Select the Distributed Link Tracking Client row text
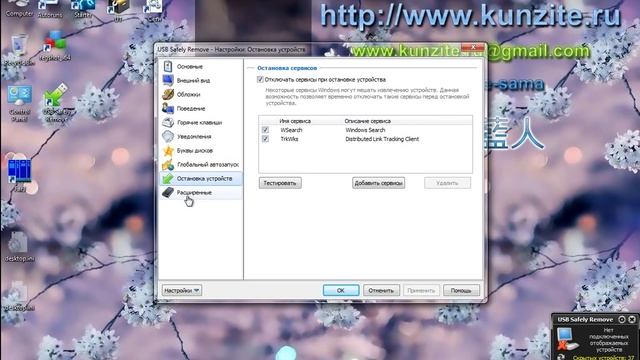This screenshot has height=360, width=640. point(382,139)
